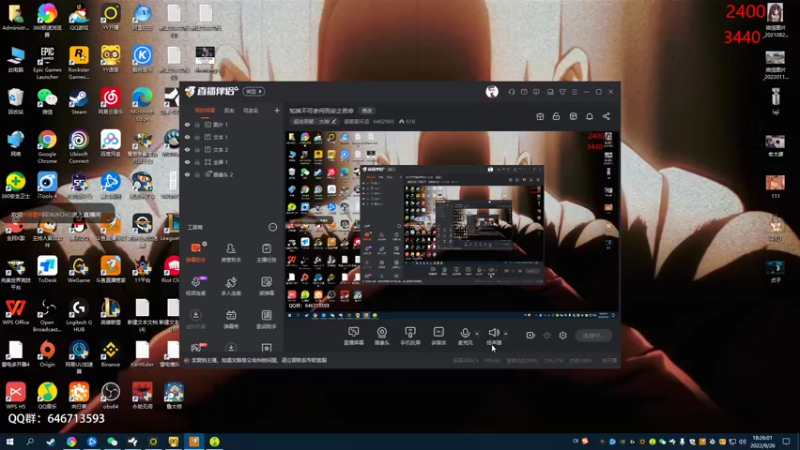Open the taskbar clock and date

762,441
